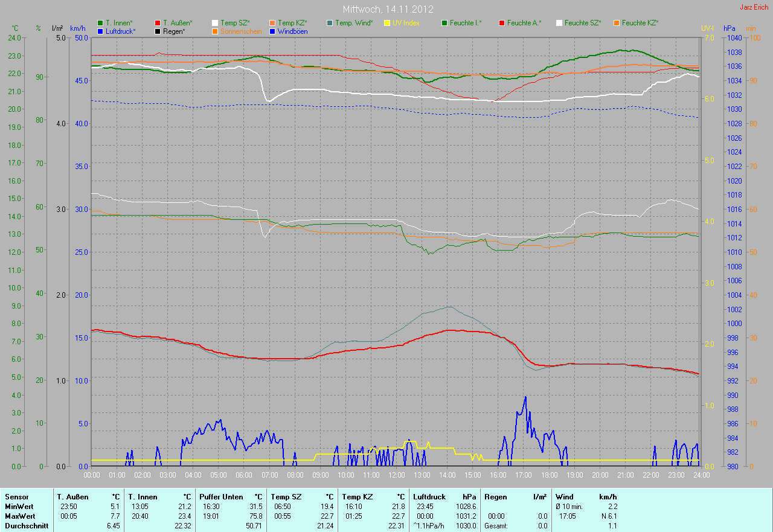Click the 'MaxWert' row label

tap(20, 516)
